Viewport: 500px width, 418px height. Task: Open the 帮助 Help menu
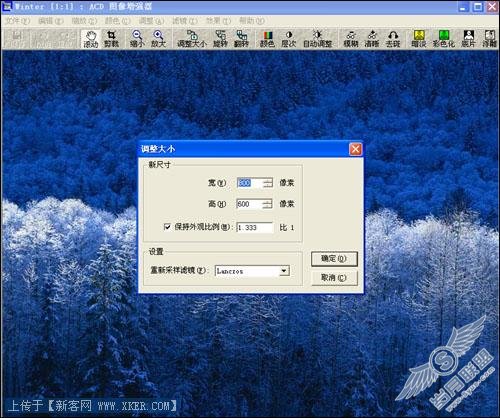[252, 21]
